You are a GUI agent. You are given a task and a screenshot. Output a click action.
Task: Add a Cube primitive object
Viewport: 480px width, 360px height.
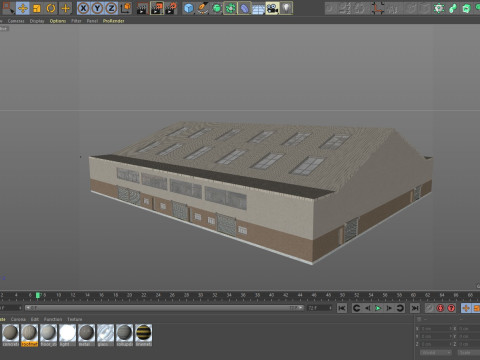coord(189,8)
